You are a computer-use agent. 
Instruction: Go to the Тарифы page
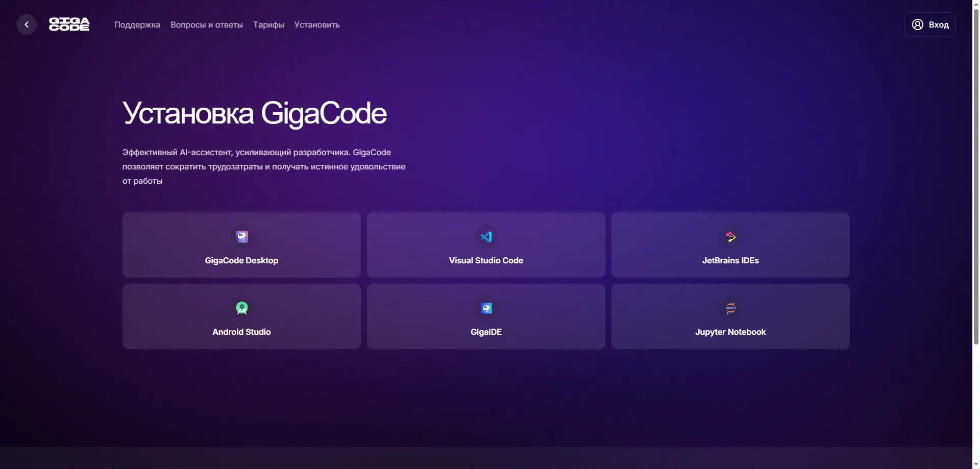[268, 24]
